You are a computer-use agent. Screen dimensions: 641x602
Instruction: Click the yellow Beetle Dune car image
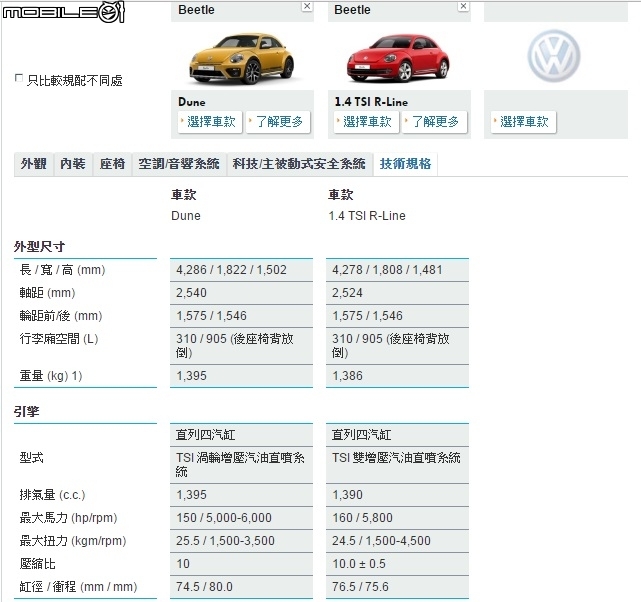tap(242, 58)
